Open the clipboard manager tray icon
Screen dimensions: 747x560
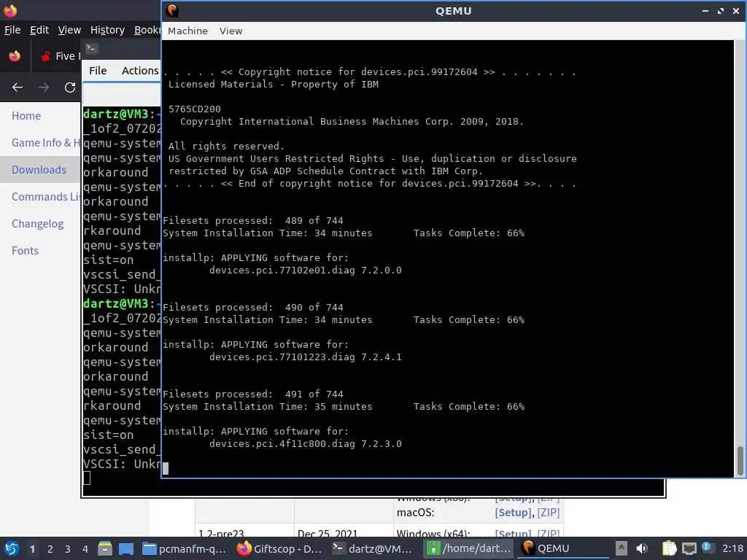click(670, 548)
